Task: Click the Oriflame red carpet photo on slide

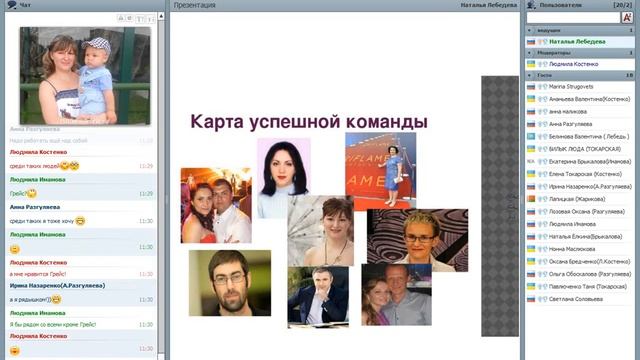Action: [x=380, y=171]
